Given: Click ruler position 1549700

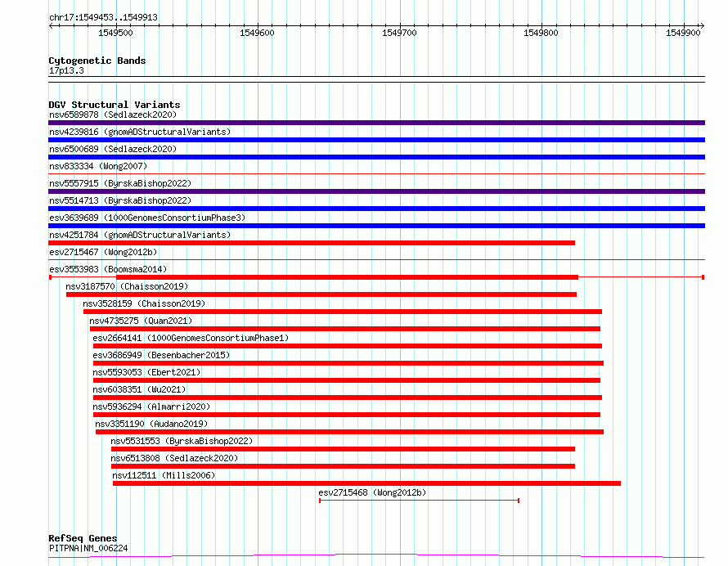Looking at the screenshot, I should tap(399, 33).
